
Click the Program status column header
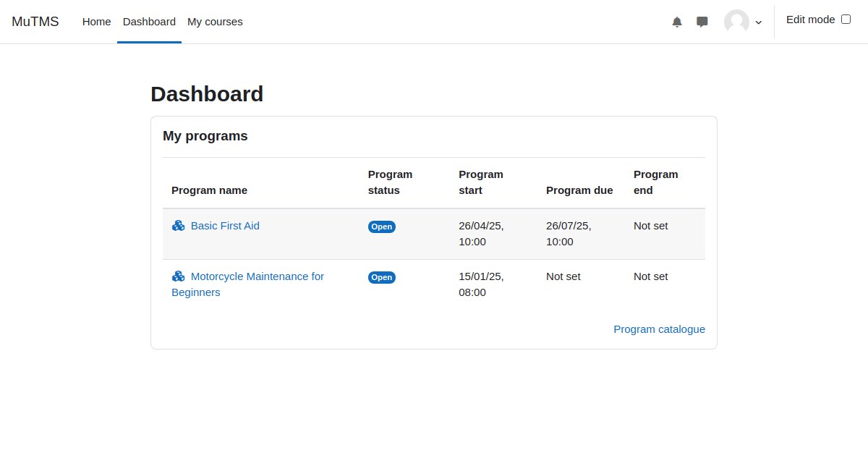coord(391,182)
